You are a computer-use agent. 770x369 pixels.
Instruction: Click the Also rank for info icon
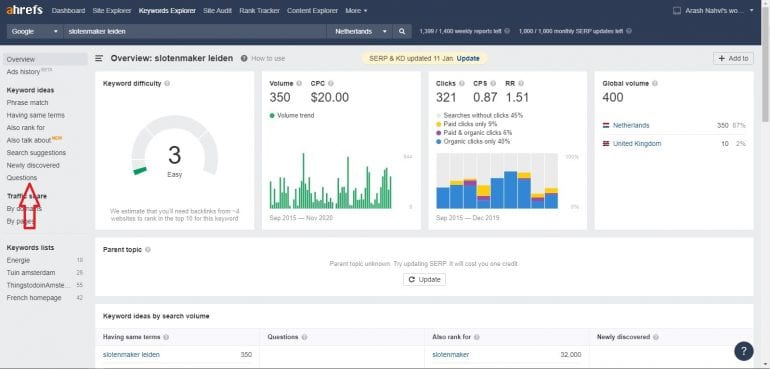pos(477,337)
